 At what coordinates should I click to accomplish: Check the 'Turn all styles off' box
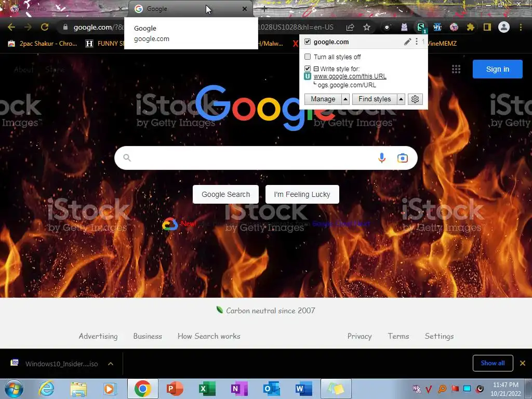[308, 57]
